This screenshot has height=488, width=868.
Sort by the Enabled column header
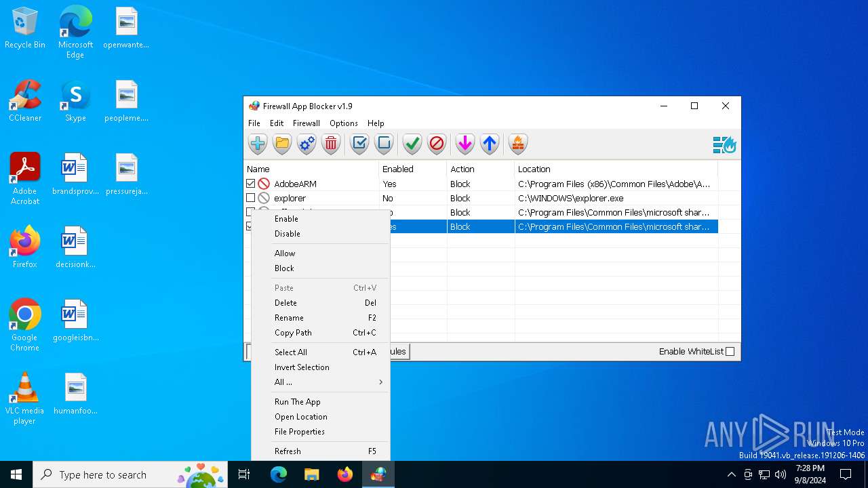coord(413,169)
